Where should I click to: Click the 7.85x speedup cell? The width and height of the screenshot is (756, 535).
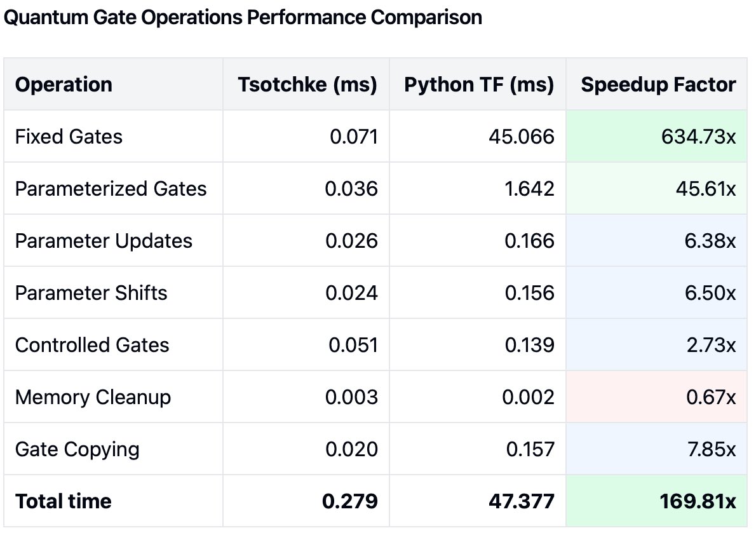pos(657,449)
